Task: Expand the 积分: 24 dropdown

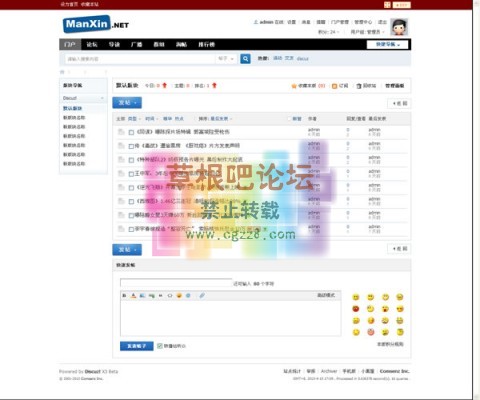Action: tap(329, 32)
